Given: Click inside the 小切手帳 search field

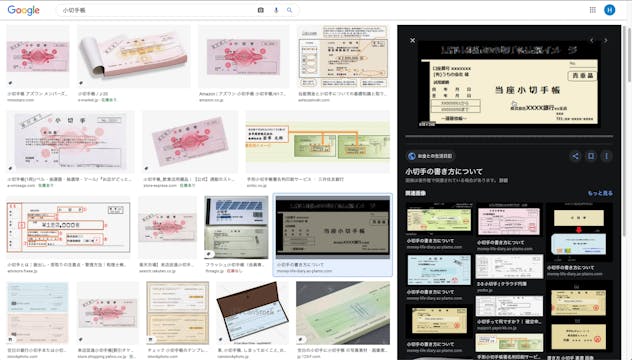Looking at the screenshot, I should pos(157,10).
